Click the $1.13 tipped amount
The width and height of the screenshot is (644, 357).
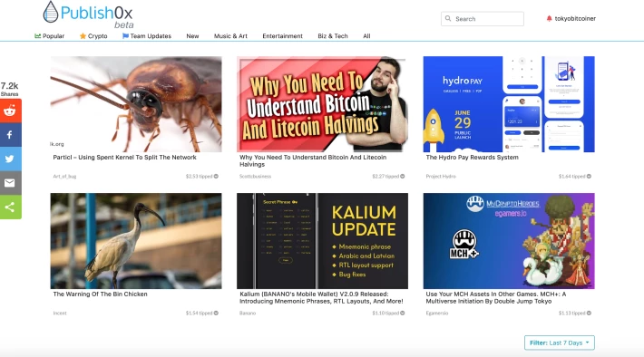pos(571,314)
